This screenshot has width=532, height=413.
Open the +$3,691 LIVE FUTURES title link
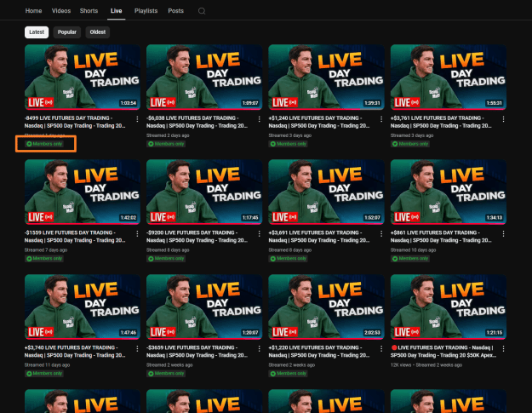point(319,237)
